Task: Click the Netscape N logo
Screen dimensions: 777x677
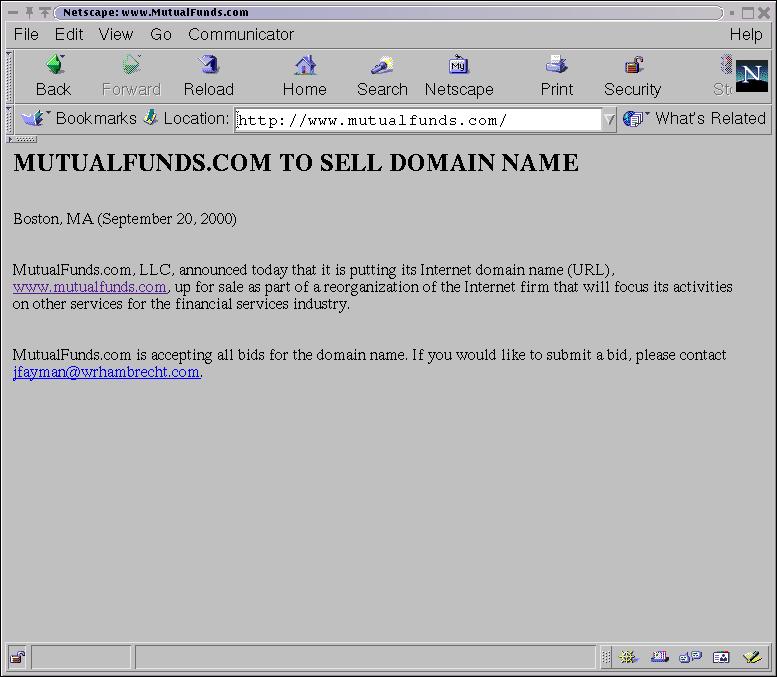Action: pos(752,76)
